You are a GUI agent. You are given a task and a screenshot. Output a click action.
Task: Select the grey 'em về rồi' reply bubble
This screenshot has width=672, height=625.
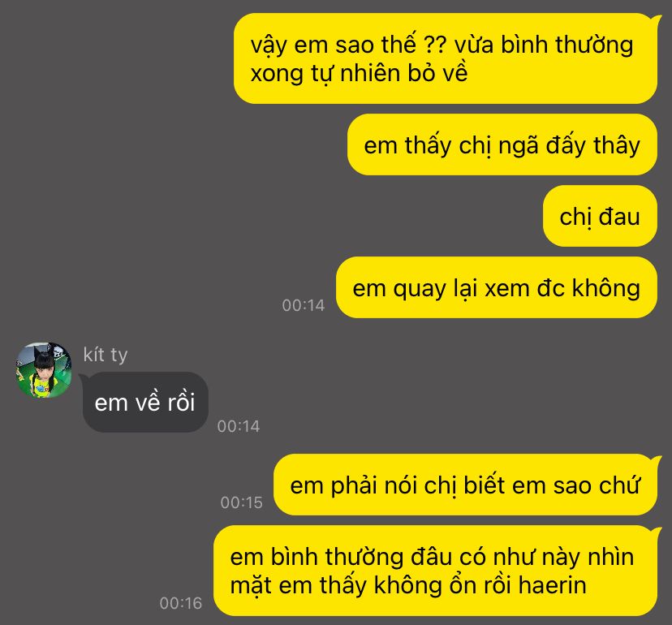pyautogui.click(x=145, y=402)
